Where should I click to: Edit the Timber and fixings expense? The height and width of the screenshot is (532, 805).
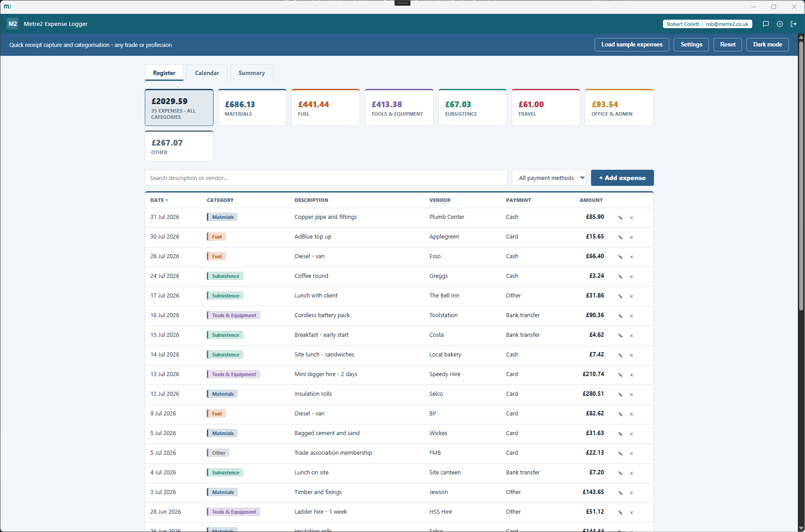pos(620,493)
